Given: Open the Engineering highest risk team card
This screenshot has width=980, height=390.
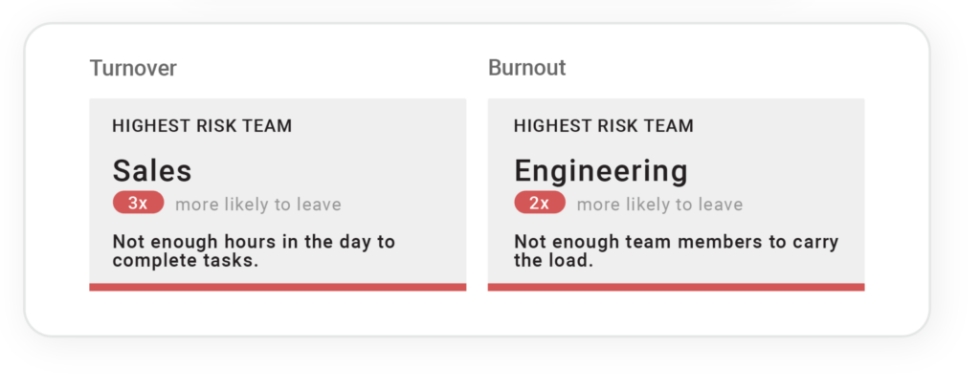Looking at the screenshot, I should (677, 194).
